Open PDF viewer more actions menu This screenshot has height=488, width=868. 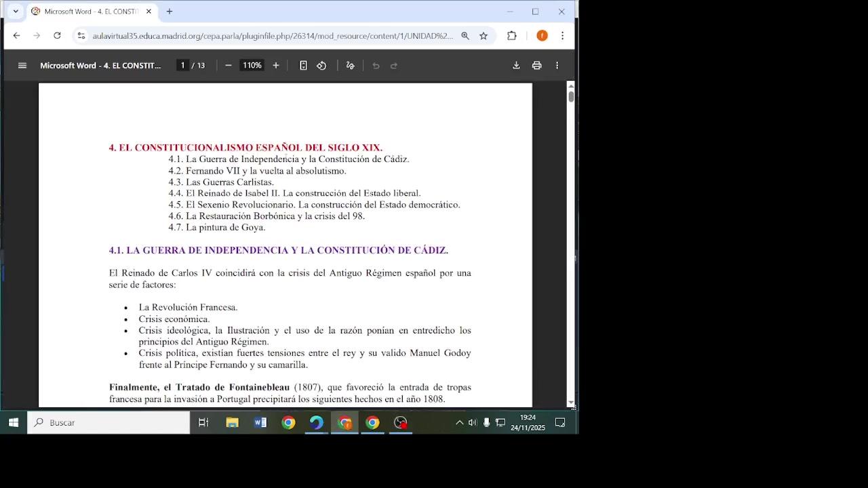[557, 66]
